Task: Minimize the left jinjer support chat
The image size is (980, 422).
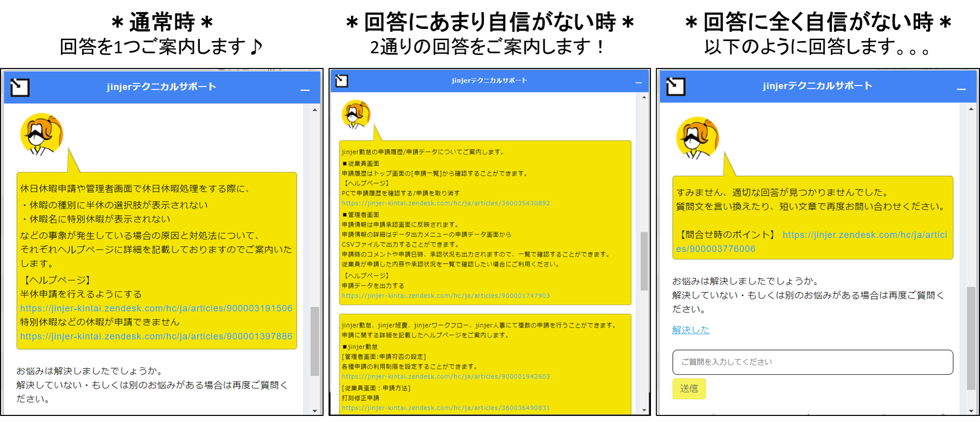Action: coord(305,90)
